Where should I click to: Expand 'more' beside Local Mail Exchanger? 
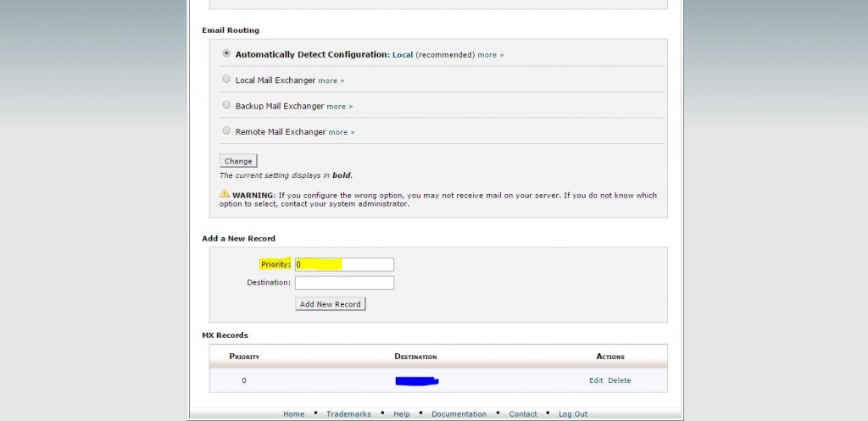pyautogui.click(x=331, y=81)
